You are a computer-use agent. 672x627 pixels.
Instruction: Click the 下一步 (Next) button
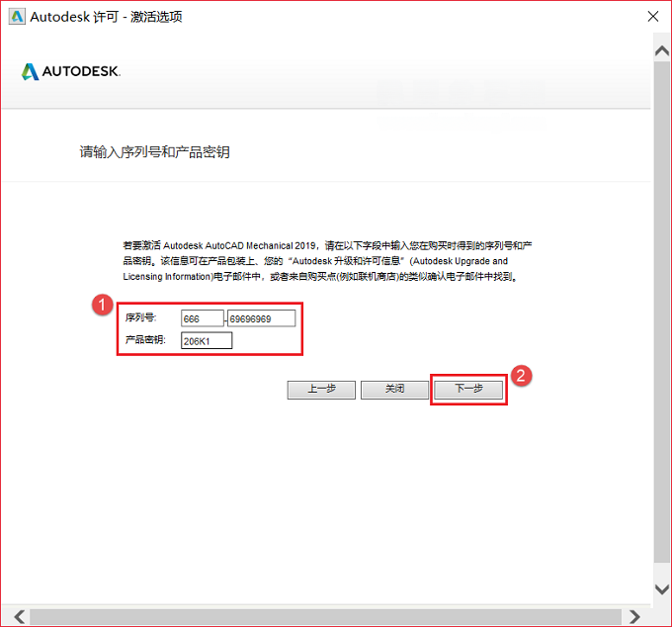coord(468,390)
